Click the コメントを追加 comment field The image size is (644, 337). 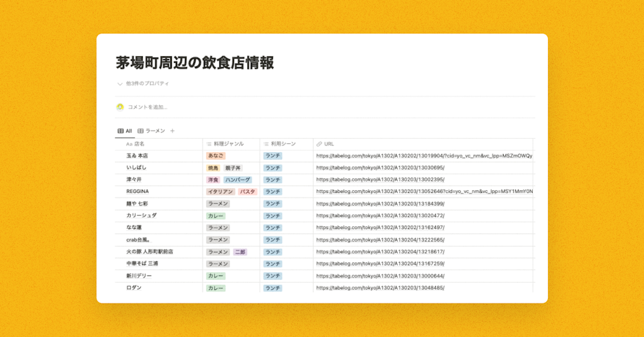148,107
